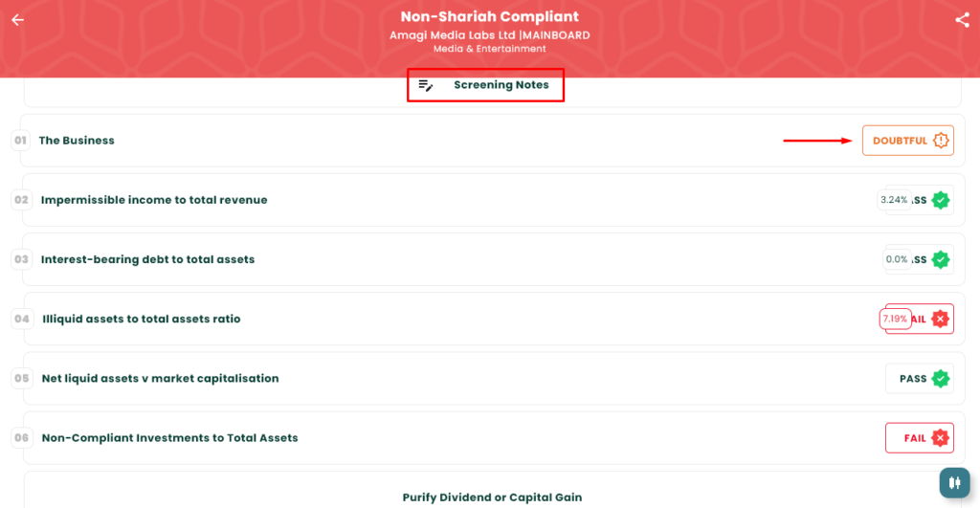Click the green check badge for interest-bearing debt
Image resolution: width=980 pixels, height=508 pixels.
tap(941, 259)
